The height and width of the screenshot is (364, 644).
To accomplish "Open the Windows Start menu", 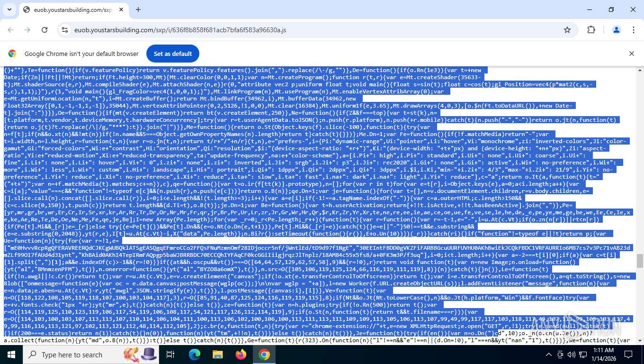I will [11, 355].
